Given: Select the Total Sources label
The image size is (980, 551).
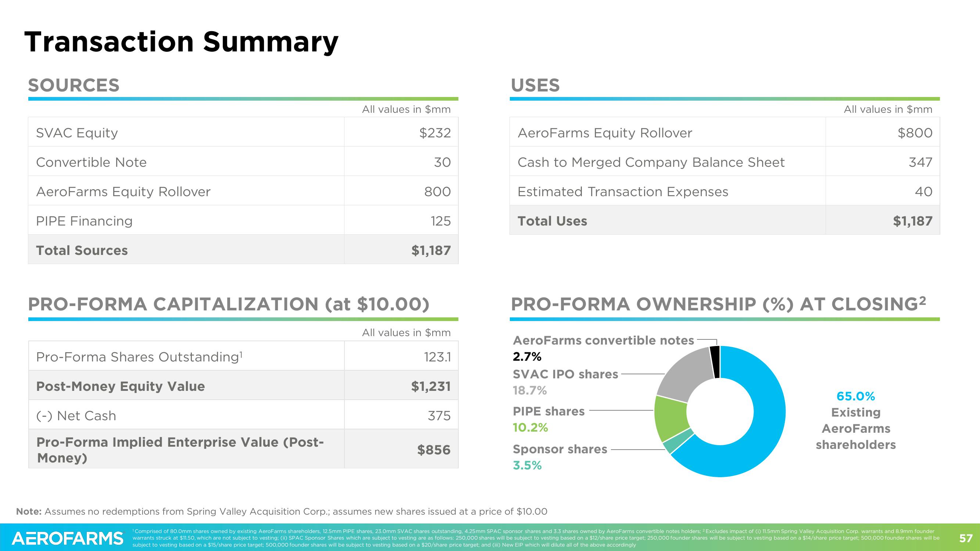Looking at the screenshot, I should [82, 250].
